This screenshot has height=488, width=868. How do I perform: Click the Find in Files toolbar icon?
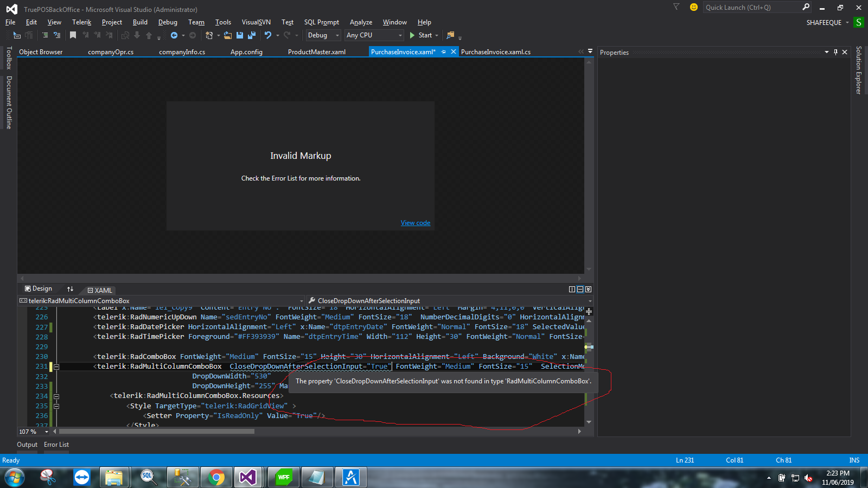coord(450,35)
